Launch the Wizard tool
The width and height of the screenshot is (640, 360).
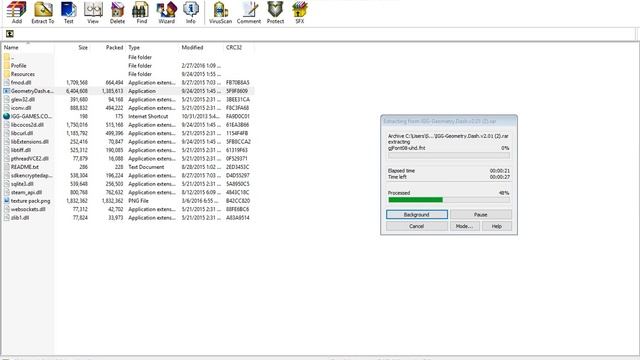click(x=167, y=13)
